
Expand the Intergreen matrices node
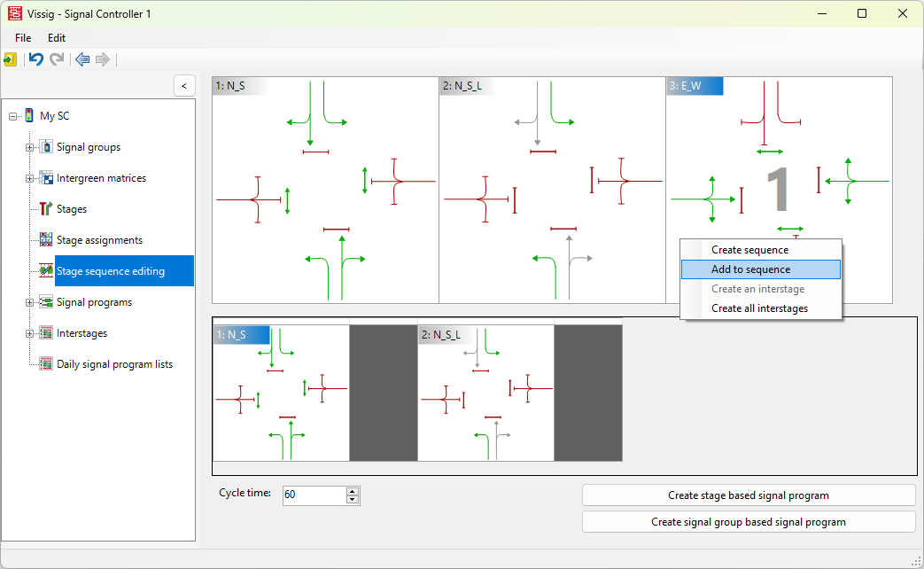coord(29,178)
